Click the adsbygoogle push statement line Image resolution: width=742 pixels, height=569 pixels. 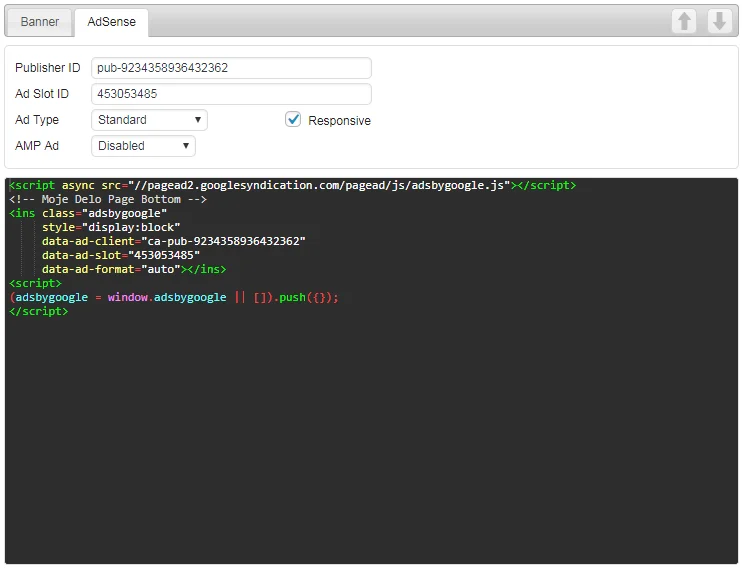point(174,297)
